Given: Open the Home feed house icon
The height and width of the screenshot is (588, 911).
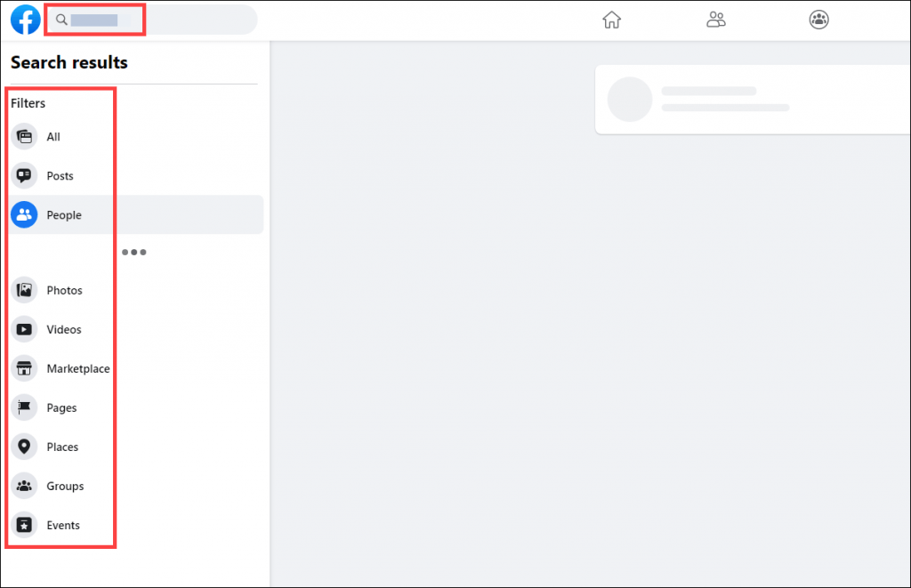Looking at the screenshot, I should [611, 20].
